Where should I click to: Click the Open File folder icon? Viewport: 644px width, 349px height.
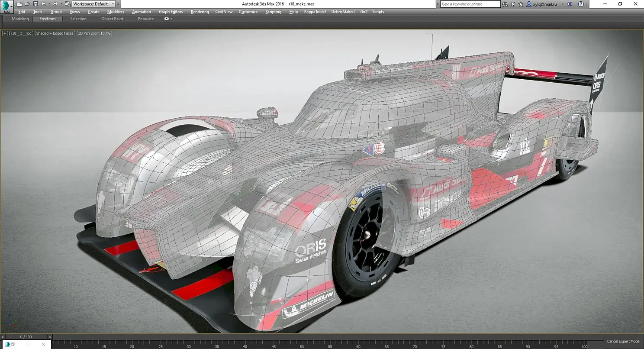click(x=27, y=4)
